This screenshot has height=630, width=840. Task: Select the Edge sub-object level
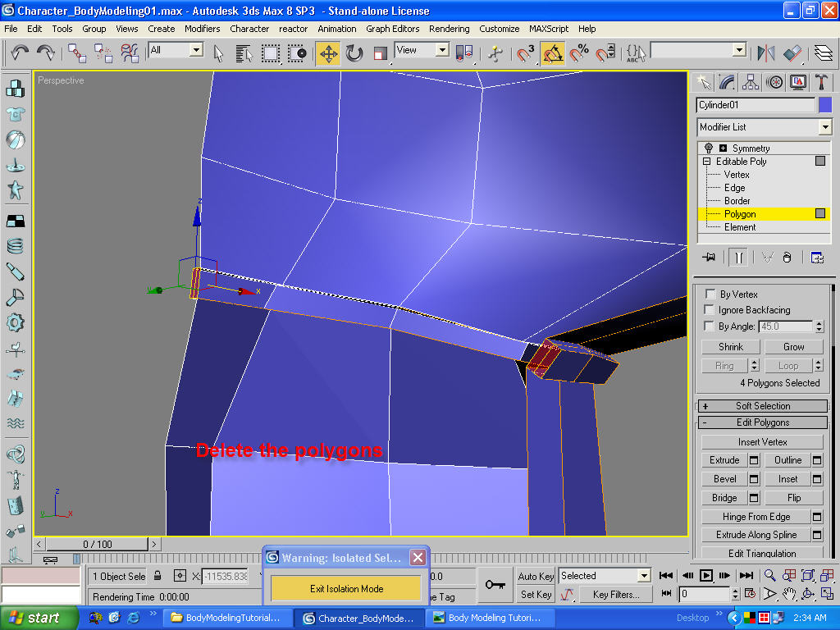(x=734, y=188)
